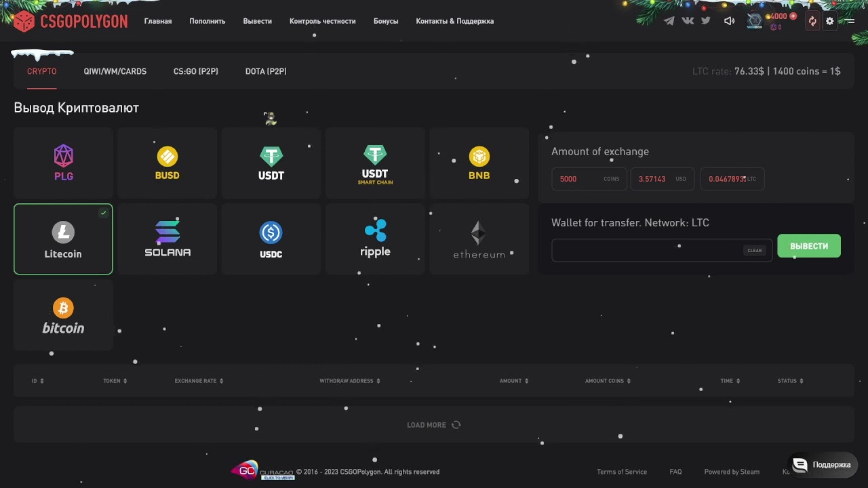
Task: Click the CSGOPolygon logo
Action: (x=71, y=21)
